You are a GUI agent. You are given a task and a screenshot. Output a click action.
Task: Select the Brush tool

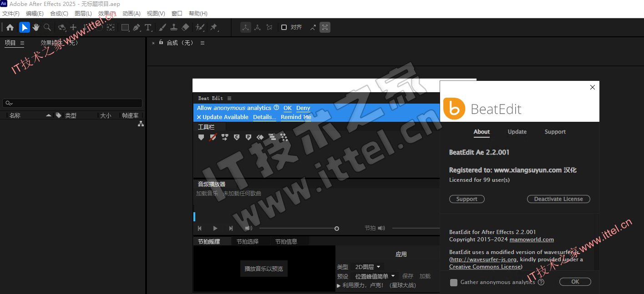[162, 27]
